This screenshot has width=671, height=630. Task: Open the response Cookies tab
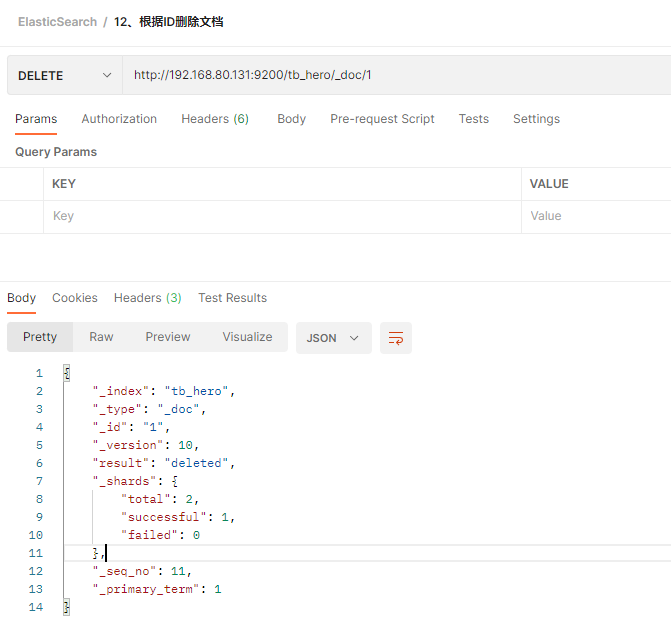75,298
